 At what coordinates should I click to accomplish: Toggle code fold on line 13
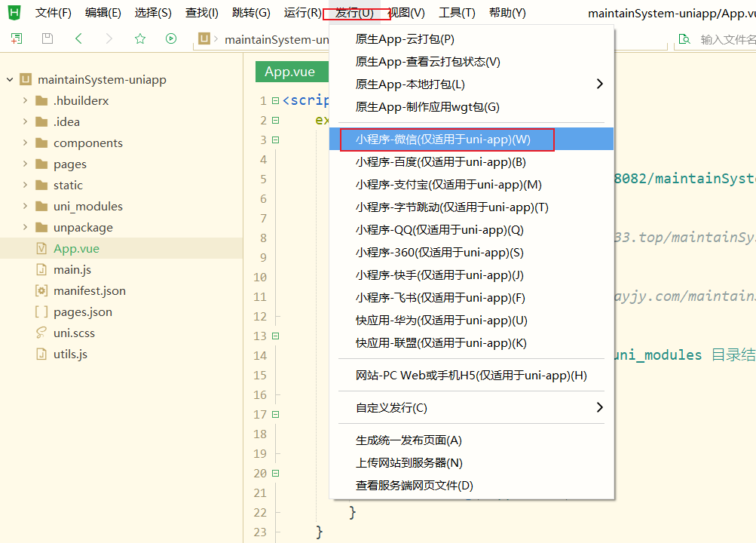(x=275, y=336)
